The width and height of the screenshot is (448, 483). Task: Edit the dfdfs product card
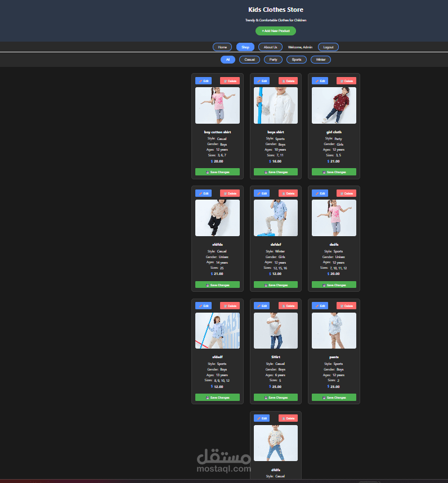point(262,418)
